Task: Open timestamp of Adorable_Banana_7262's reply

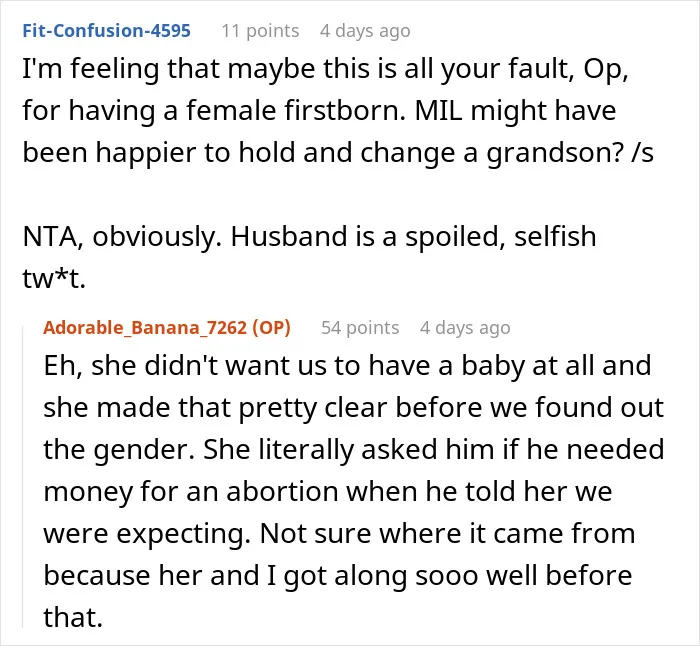Action: [x=465, y=328]
